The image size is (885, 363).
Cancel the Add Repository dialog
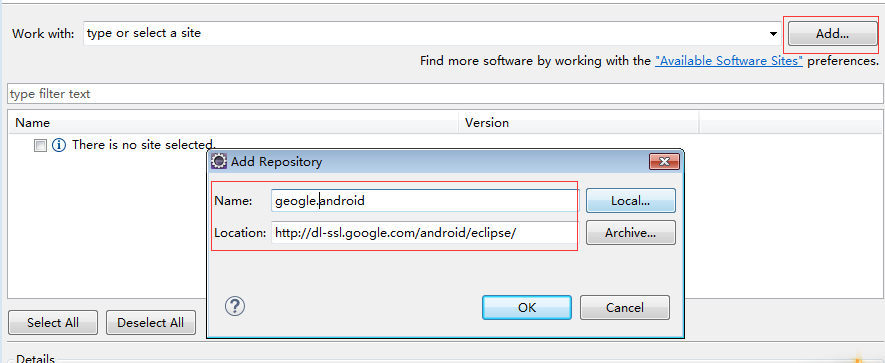pos(625,308)
